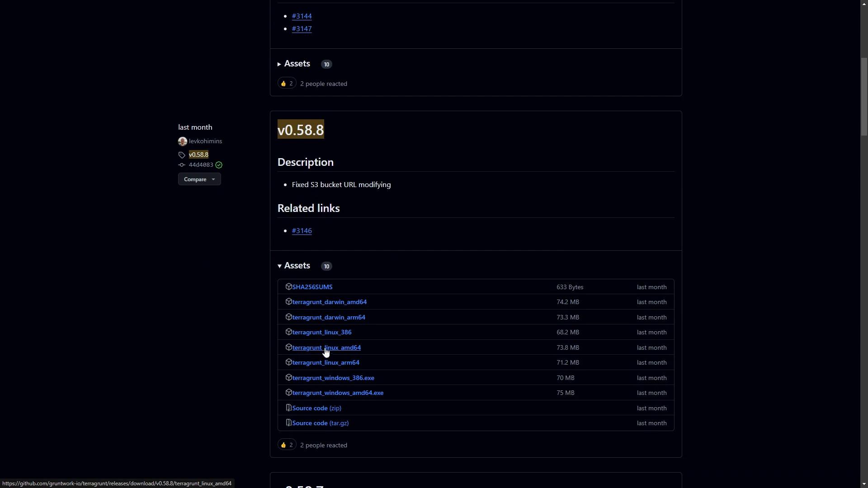Open the v0.58.8 release title
Image resolution: width=868 pixels, height=488 pixels.
(301, 130)
